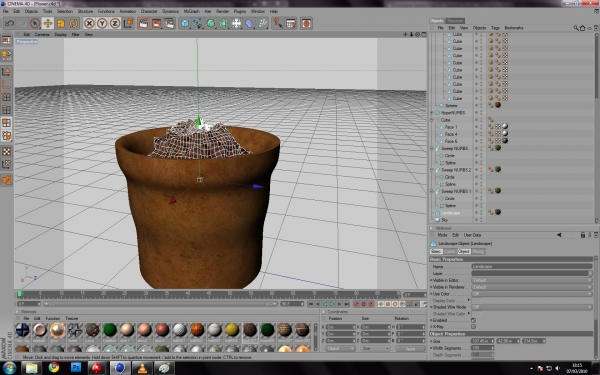600x375 pixels.
Task: Toggle Z axis lock
Action: click(x=115, y=23)
